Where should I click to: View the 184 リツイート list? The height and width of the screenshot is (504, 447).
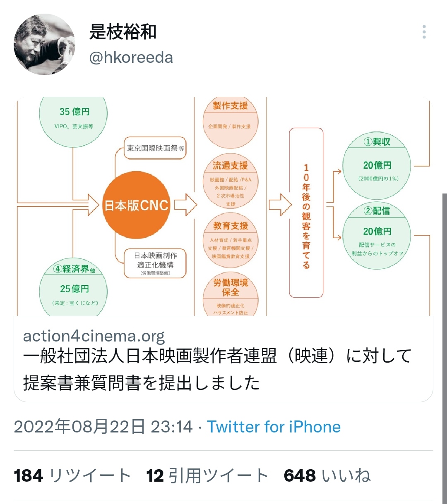click(x=73, y=476)
